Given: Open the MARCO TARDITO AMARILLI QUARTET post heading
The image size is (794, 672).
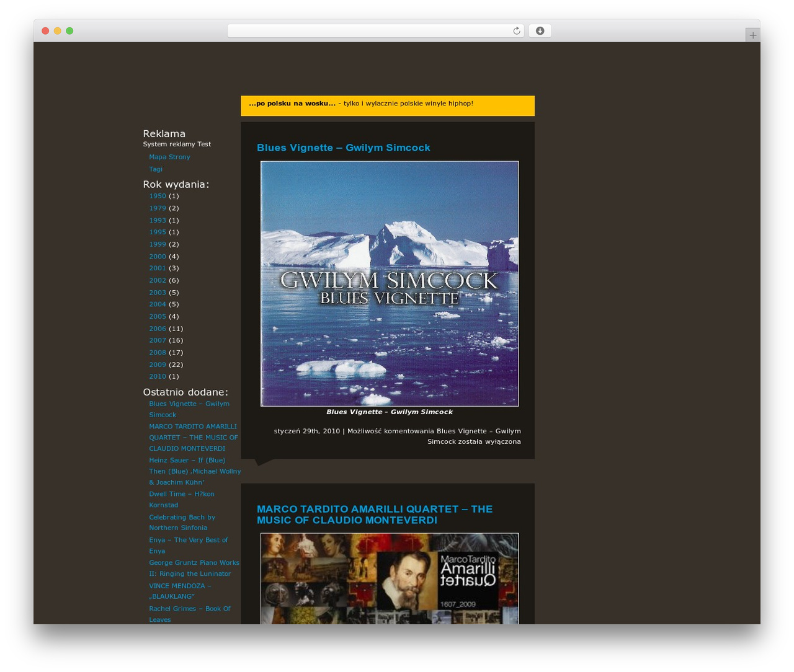Looking at the screenshot, I should tap(375, 515).
